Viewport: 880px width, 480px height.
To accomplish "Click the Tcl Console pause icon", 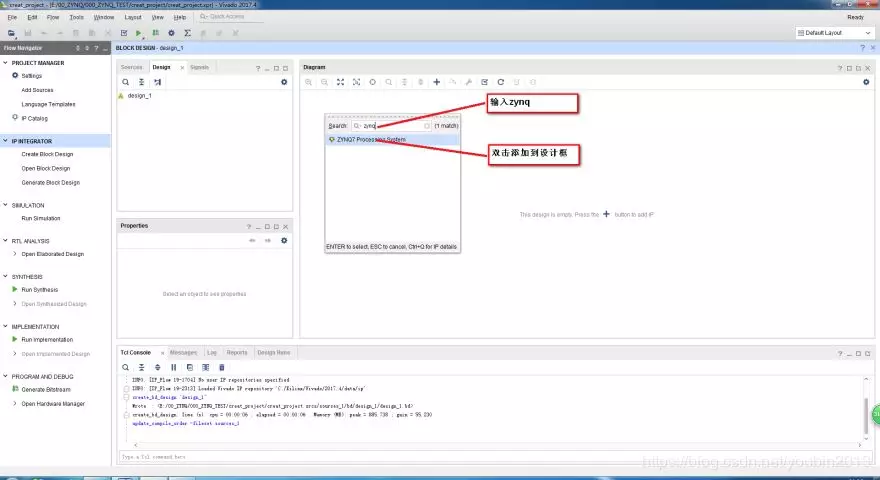I will coord(173,367).
